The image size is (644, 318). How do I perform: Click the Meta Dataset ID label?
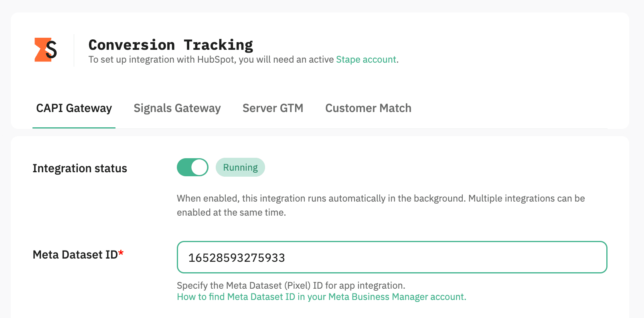(75, 255)
